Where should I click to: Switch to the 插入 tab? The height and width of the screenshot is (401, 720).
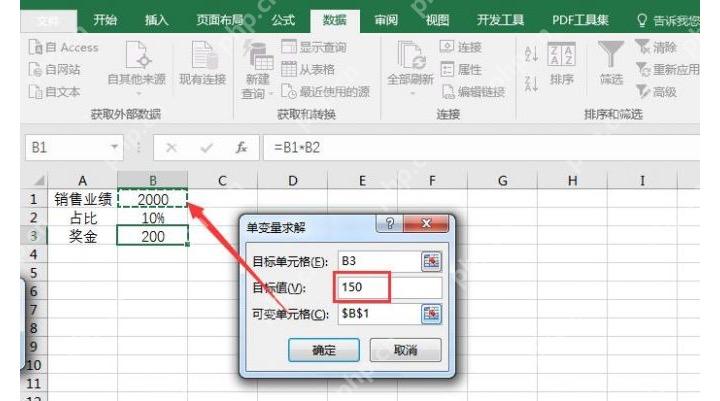tap(157, 20)
